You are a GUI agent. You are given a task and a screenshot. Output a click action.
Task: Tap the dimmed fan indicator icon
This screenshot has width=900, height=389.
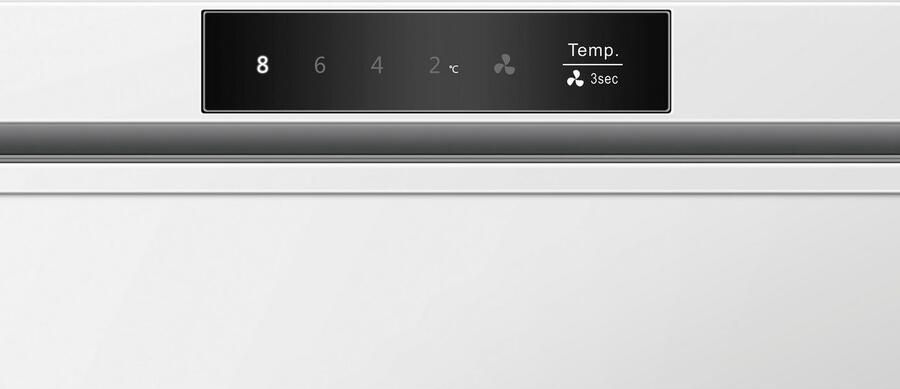[505, 65]
